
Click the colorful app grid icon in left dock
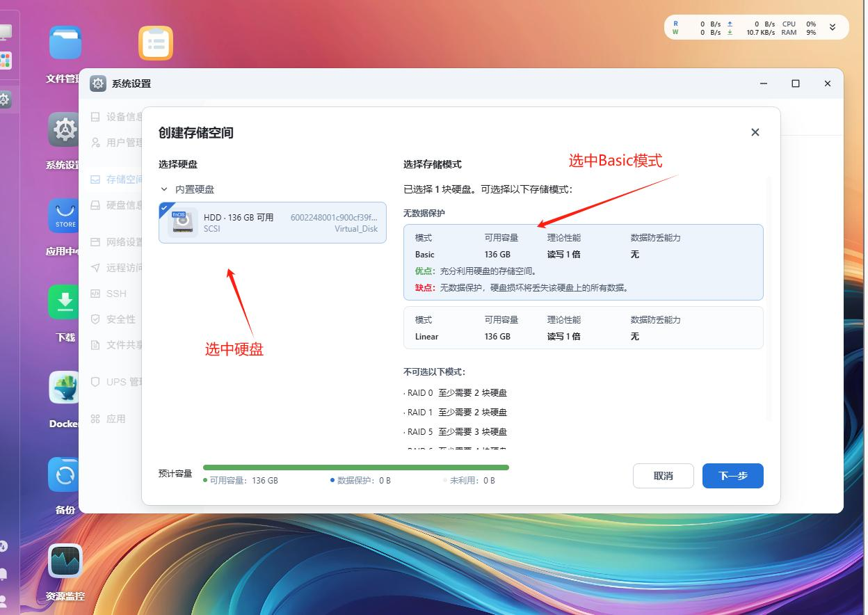pyautogui.click(x=5, y=61)
